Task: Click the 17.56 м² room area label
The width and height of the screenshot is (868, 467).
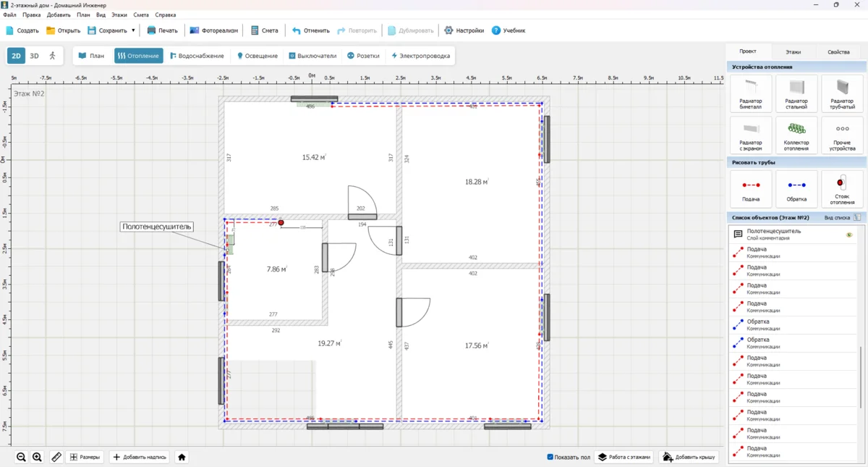Action: tap(477, 345)
